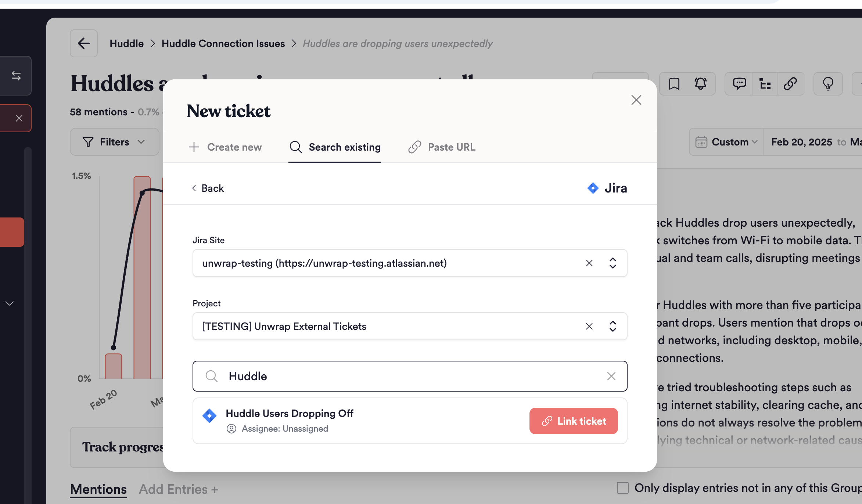Open the Jira Site selector chevrons
862x504 pixels.
coord(613,263)
